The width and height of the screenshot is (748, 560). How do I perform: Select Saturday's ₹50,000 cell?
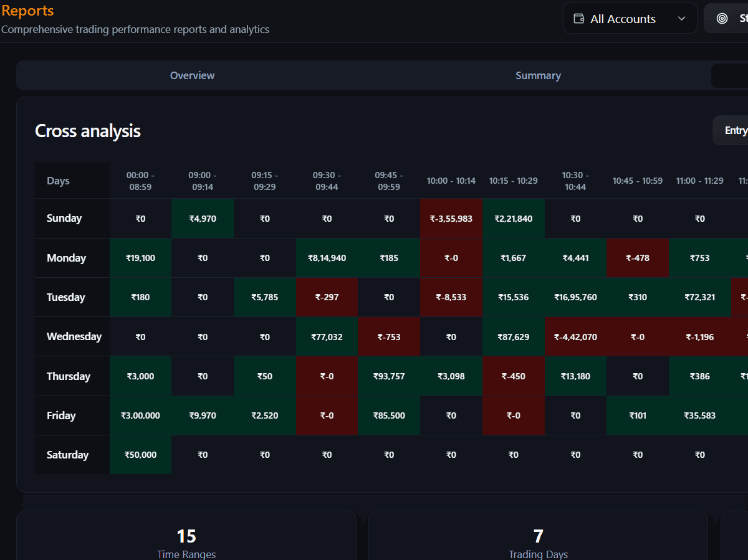pyautogui.click(x=140, y=455)
